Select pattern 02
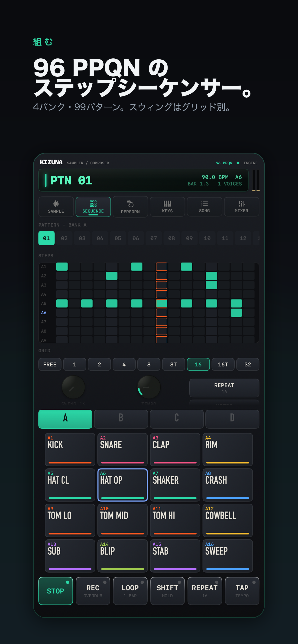This screenshot has height=644, width=298. pos(64,238)
